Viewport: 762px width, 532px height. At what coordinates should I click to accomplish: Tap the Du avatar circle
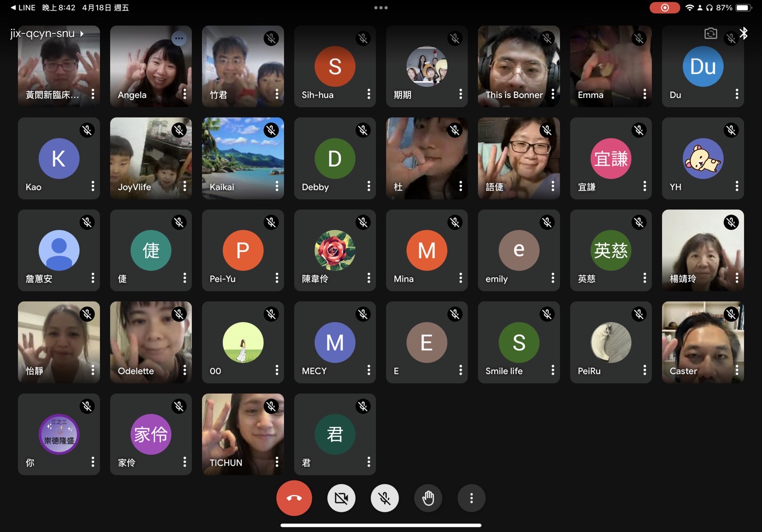tap(703, 66)
